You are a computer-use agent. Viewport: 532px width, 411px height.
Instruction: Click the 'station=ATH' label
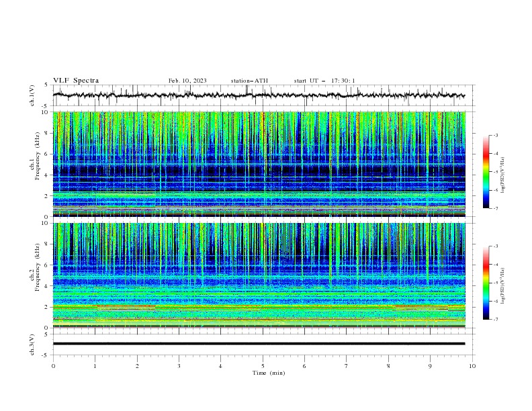(249, 81)
